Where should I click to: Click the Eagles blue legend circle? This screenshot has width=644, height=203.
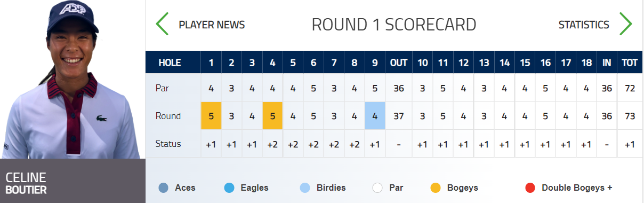click(230, 188)
